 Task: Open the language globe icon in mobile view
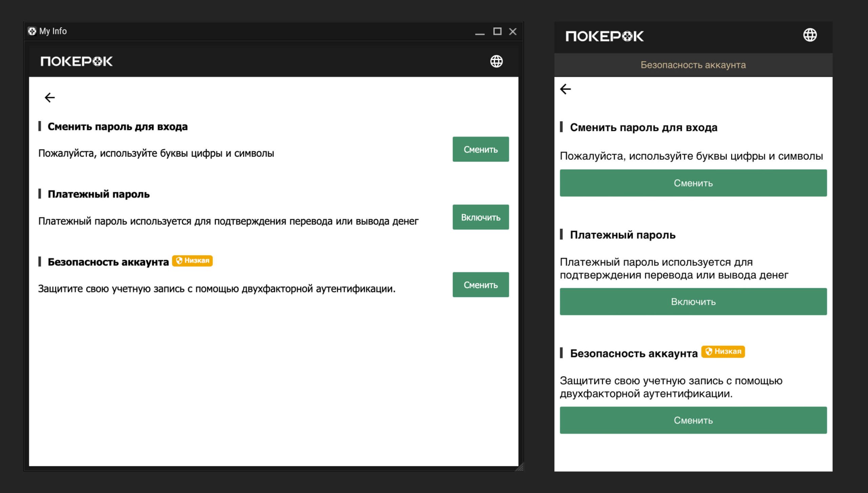(811, 35)
